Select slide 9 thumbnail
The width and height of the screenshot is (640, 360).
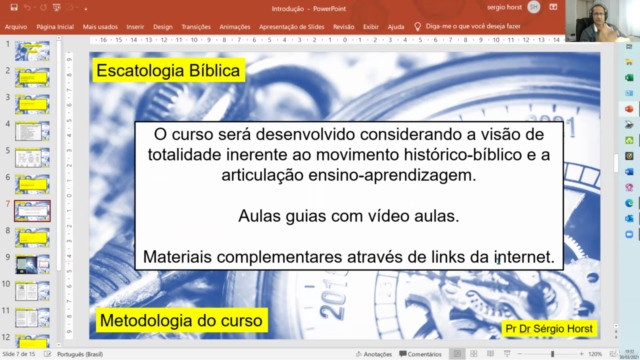pyautogui.click(x=32, y=264)
